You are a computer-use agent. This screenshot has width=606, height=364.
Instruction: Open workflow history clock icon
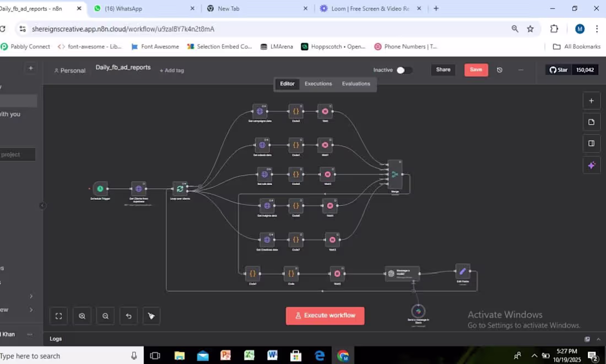pyautogui.click(x=499, y=70)
